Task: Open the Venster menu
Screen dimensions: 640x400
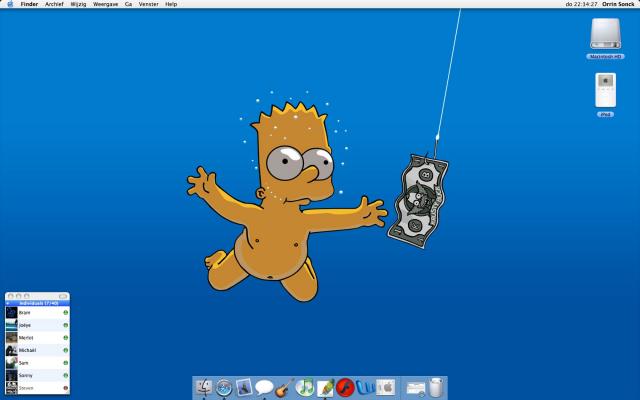Action: coord(149,4)
